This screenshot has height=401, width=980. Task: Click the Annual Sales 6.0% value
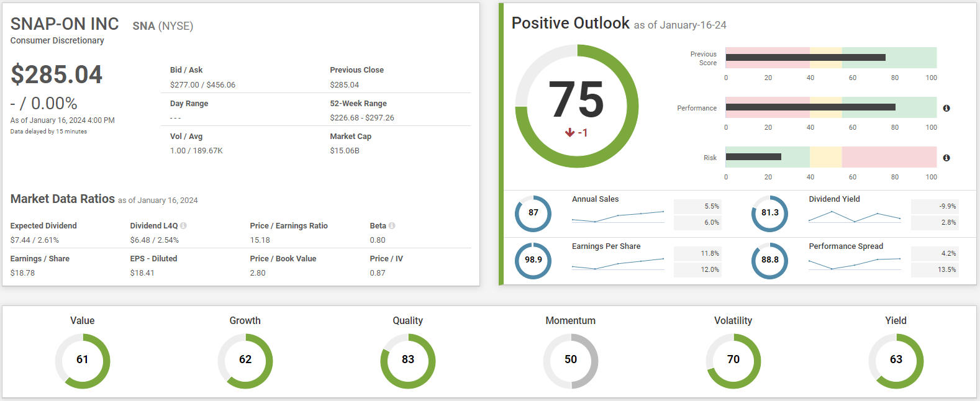click(x=712, y=222)
